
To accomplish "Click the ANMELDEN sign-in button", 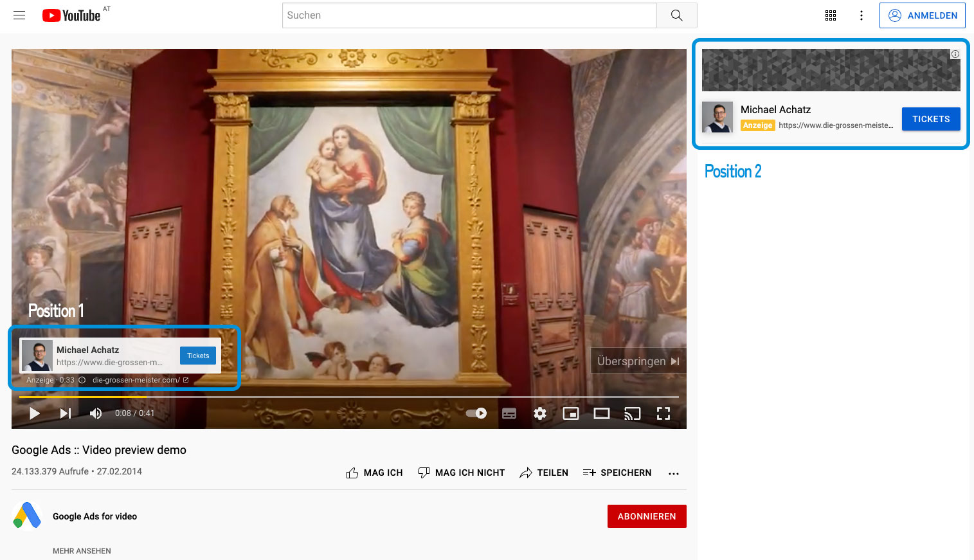I will pyautogui.click(x=923, y=15).
